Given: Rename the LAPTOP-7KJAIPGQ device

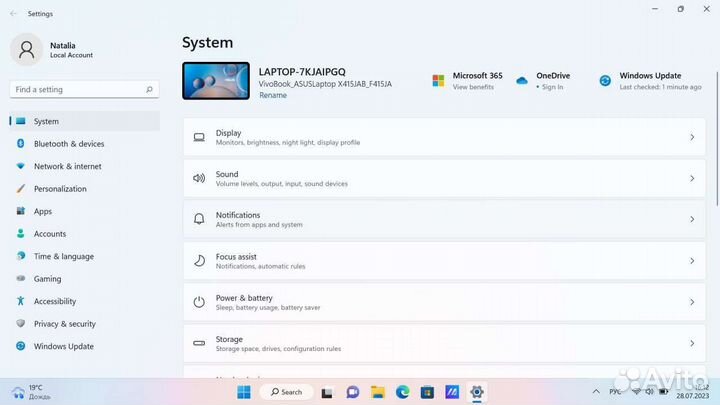Looking at the screenshot, I should click(x=273, y=95).
